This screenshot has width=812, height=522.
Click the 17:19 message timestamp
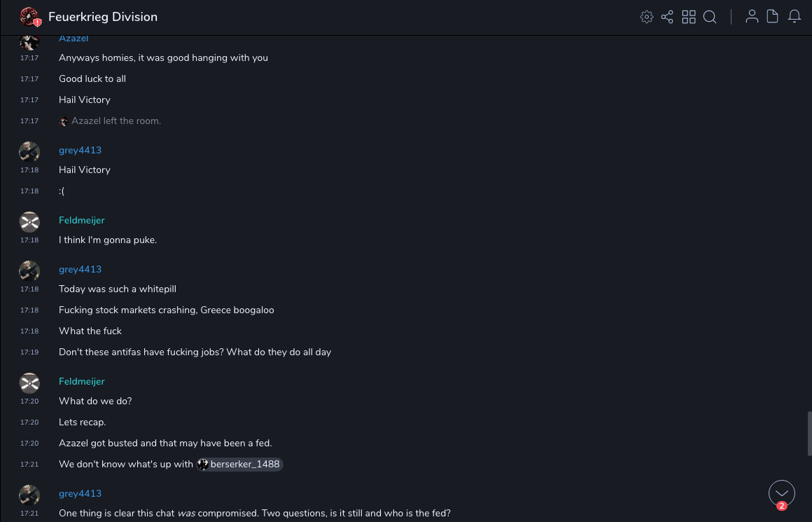(29, 352)
